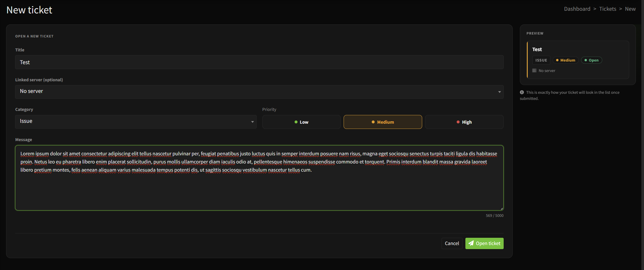Click the New breadcrumb item
The height and width of the screenshot is (270, 644).
(x=630, y=9)
